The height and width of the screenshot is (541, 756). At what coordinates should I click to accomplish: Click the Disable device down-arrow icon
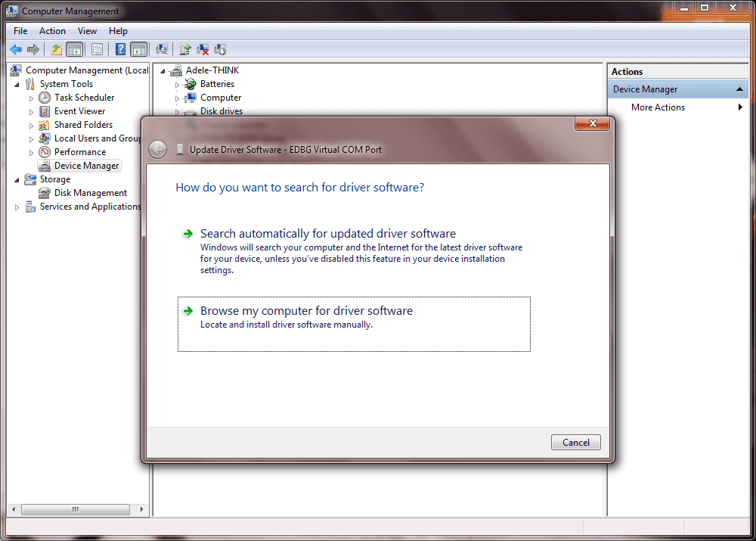(220, 50)
